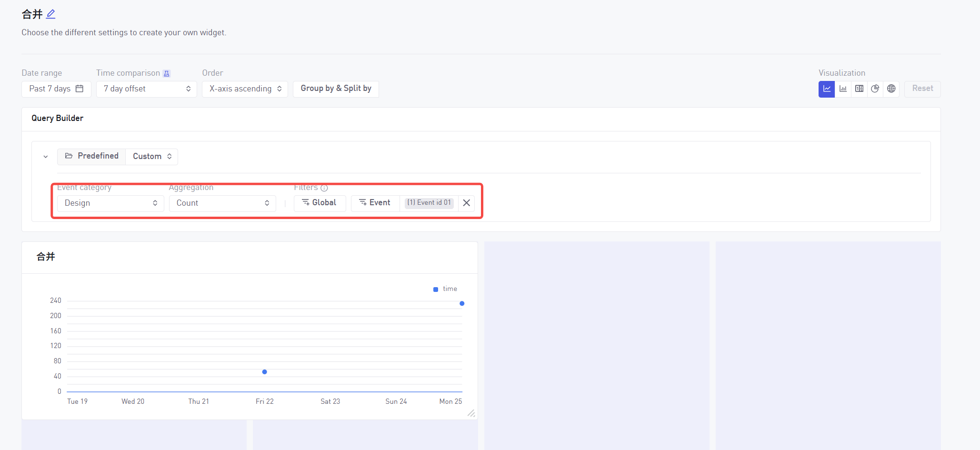
Task: Click the Visualization label
Action: (842, 73)
